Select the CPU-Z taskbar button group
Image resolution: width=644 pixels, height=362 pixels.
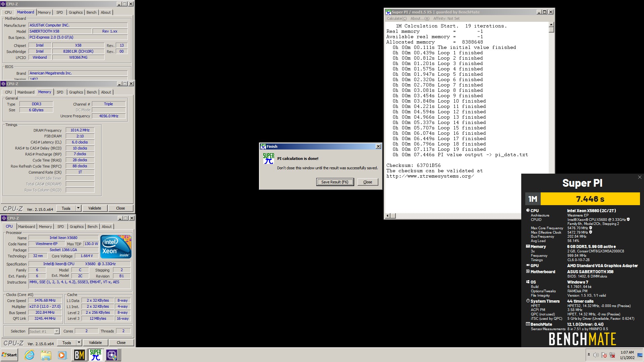(112, 355)
